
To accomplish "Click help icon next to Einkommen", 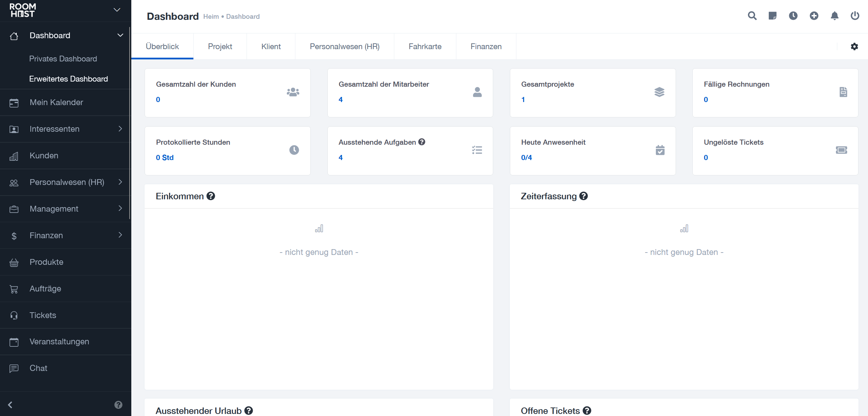I will (211, 196).
